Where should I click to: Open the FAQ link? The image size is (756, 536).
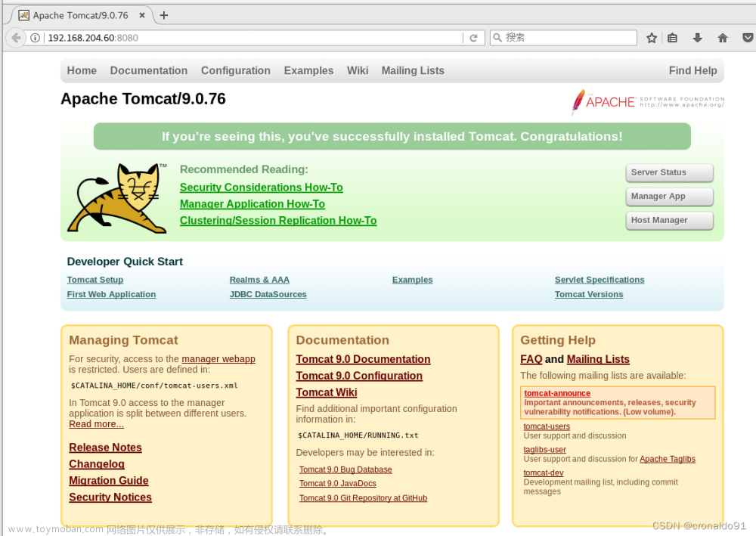(x=531, y=360)
